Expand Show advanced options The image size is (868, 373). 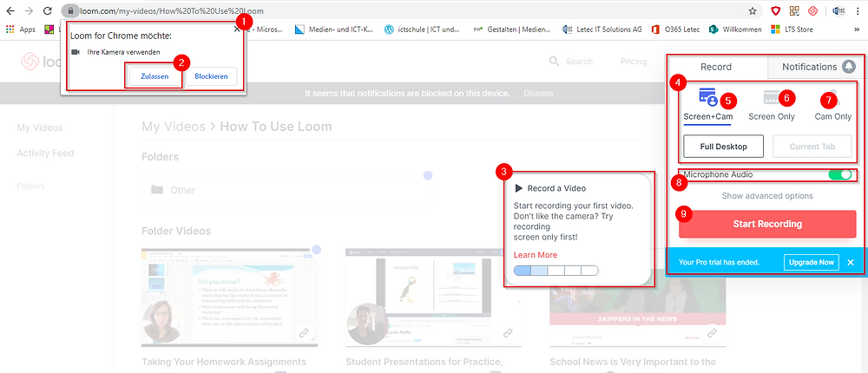[767, 196]
